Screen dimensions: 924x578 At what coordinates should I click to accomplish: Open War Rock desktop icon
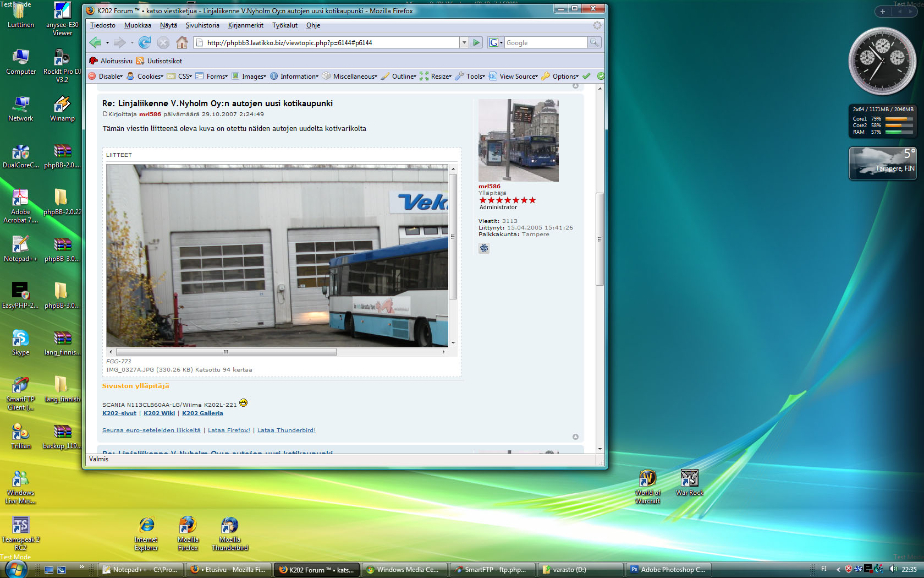click(690, 483)
